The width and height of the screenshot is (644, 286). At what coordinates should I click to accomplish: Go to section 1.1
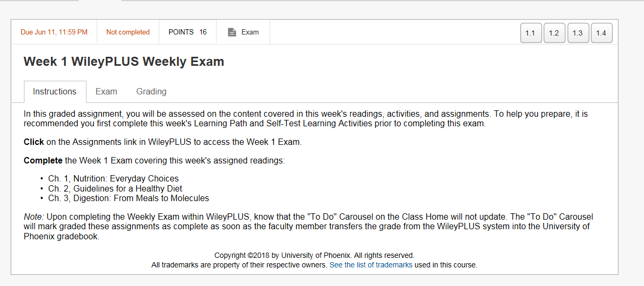point(530,33)
